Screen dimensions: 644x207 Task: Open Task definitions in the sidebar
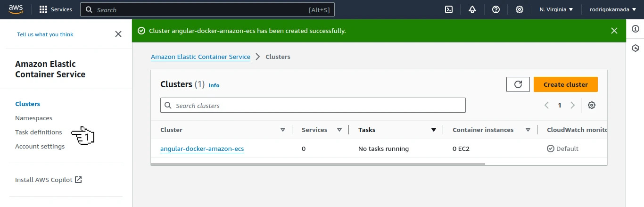[38, 132]
